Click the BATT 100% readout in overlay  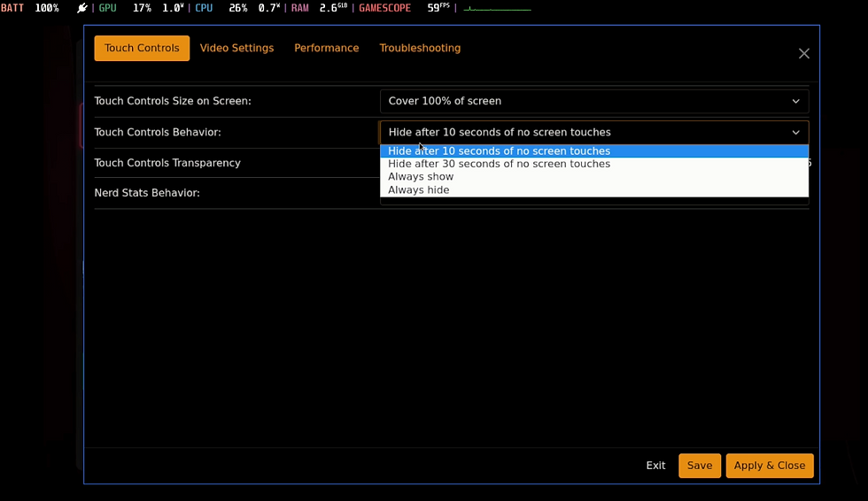pos(30,8)
